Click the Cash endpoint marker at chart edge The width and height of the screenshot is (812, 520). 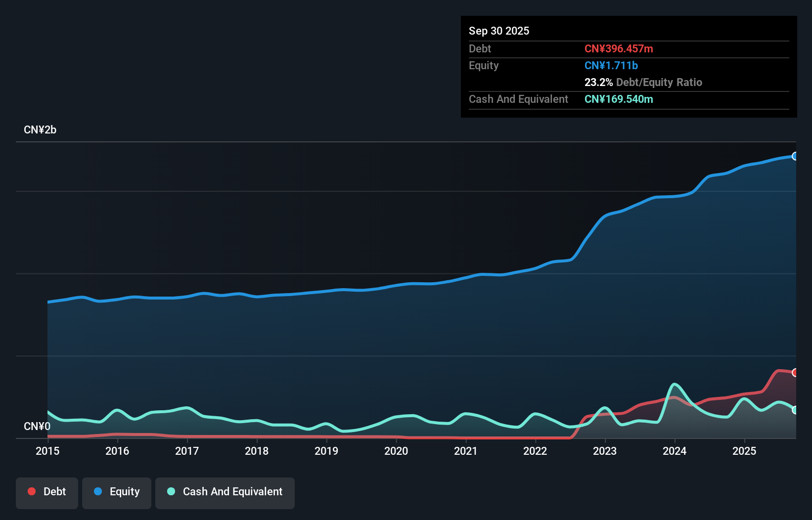click(795, 410)
